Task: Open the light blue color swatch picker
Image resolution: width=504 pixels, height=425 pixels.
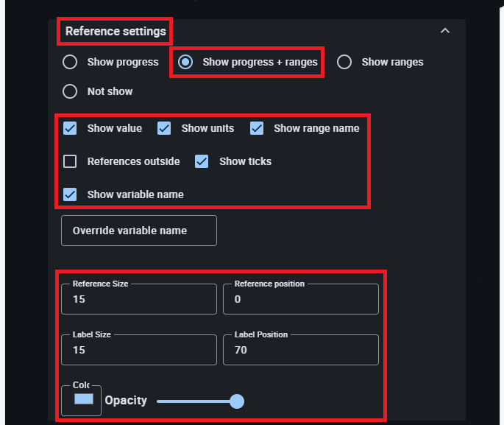Action: coord(84,399)
